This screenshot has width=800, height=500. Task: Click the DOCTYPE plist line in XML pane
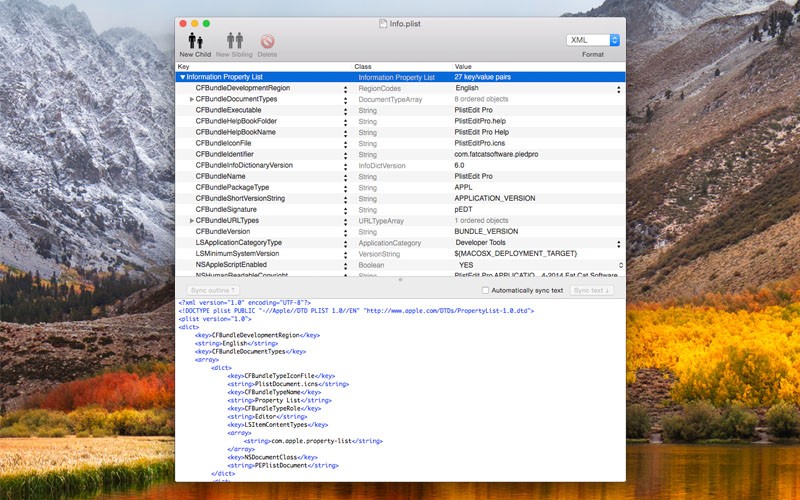(x=356, y=311)
